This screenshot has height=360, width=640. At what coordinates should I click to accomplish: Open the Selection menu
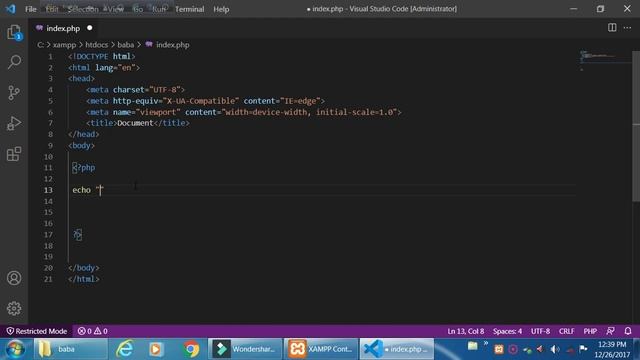click(x=83, y=9)
